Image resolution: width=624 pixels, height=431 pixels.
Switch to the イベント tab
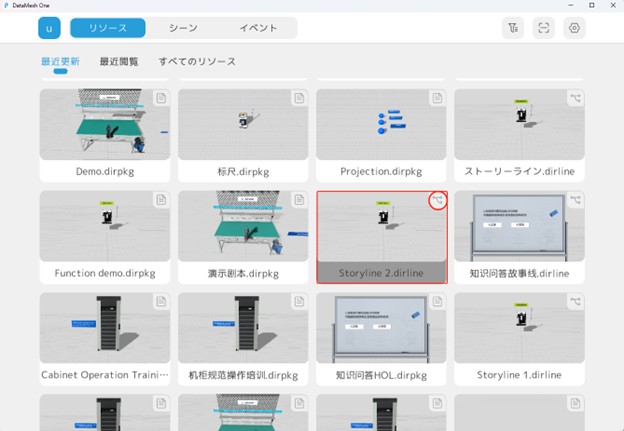(258, 28)
